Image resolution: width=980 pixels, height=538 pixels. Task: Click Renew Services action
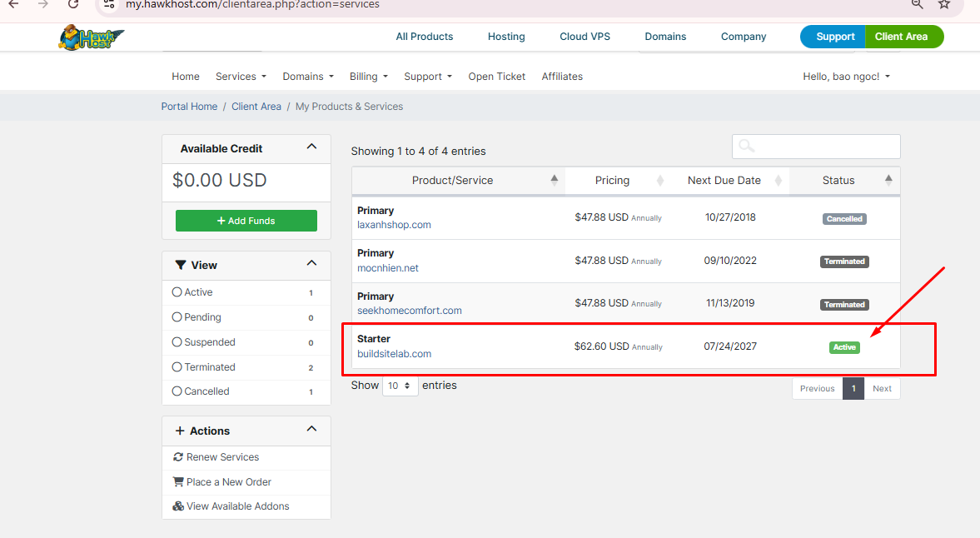click(x=222, y=456)
